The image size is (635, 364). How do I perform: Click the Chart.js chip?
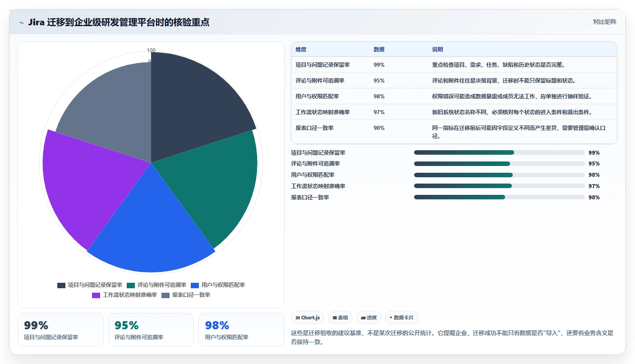coord(308,318)
